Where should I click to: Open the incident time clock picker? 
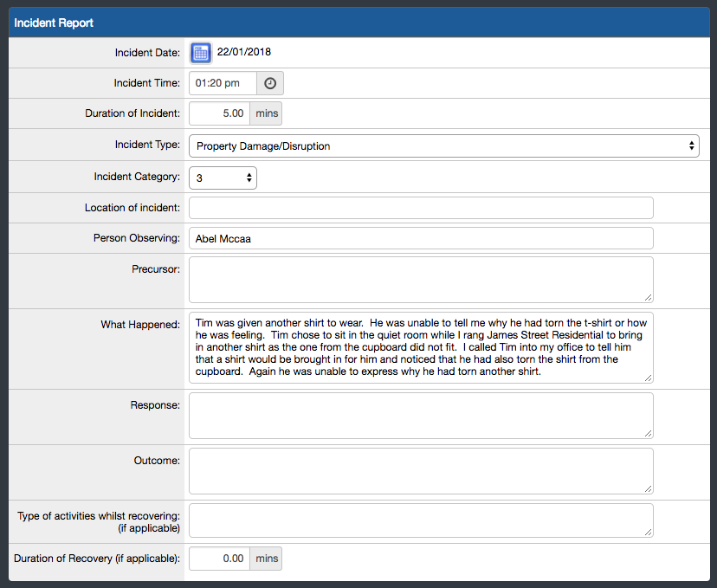268,82
